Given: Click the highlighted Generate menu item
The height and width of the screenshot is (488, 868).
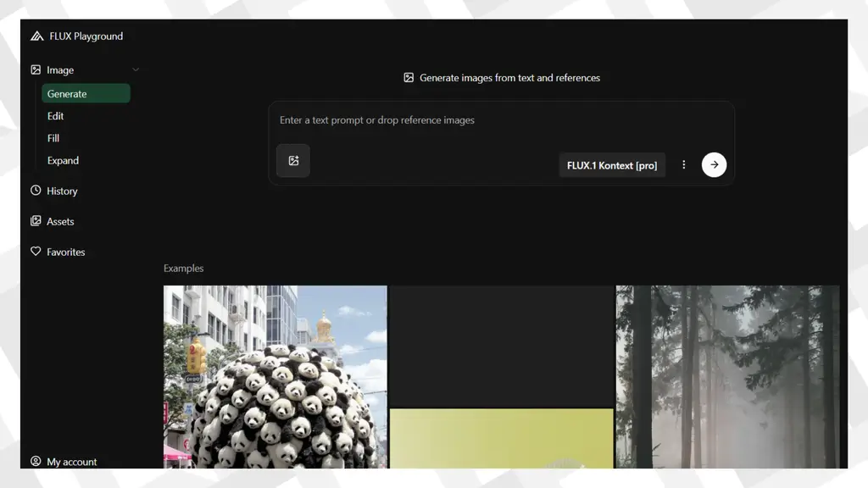Looking at the screenshot, I should pos(69,93).
